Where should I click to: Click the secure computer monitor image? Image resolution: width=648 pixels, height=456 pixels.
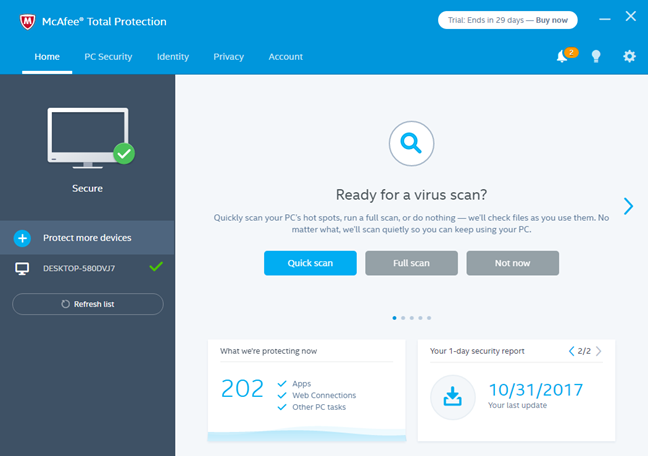click(x=91, y=138)
